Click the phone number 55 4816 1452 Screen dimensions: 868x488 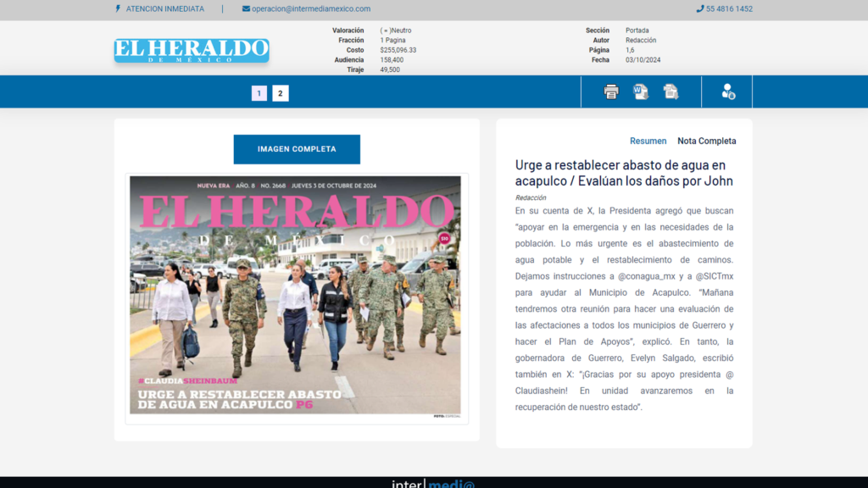(x=729, y=8)
